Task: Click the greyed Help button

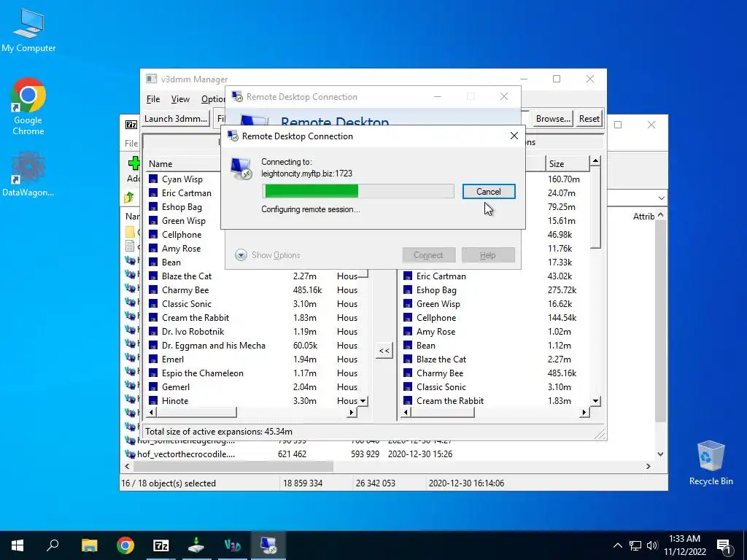Action: (x=488, y=254)
